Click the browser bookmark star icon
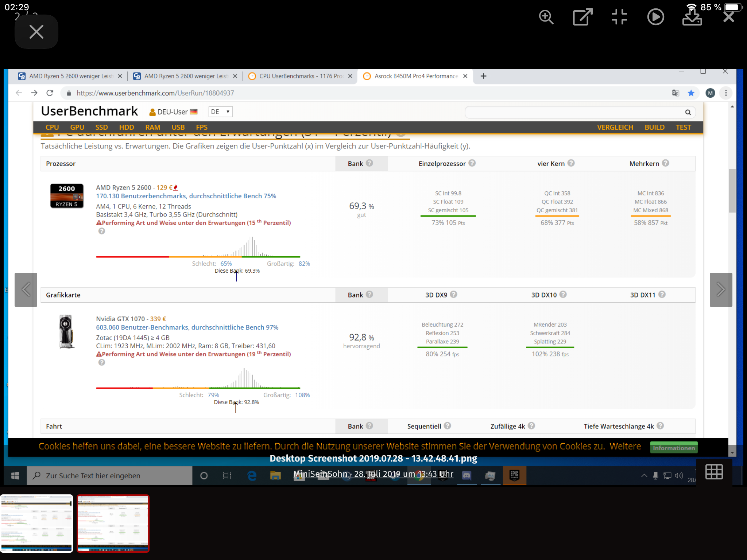The height and width of the screenshot is (560, 747). pyautogui.click(x=691, y=93)
